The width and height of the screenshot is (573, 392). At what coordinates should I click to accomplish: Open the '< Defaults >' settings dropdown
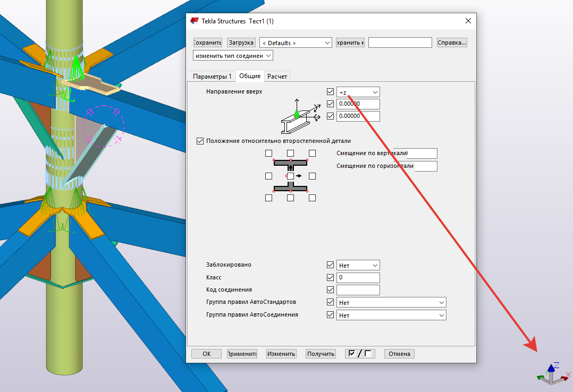pos(296,42)
